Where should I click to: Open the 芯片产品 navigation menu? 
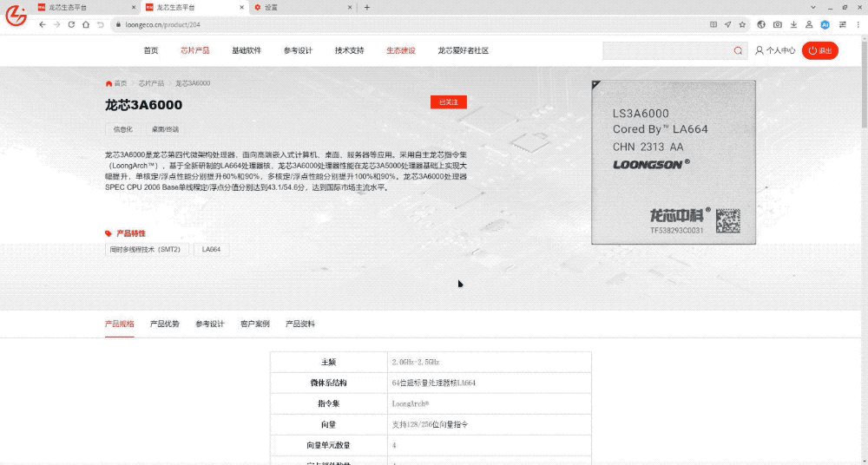point(194,50)
